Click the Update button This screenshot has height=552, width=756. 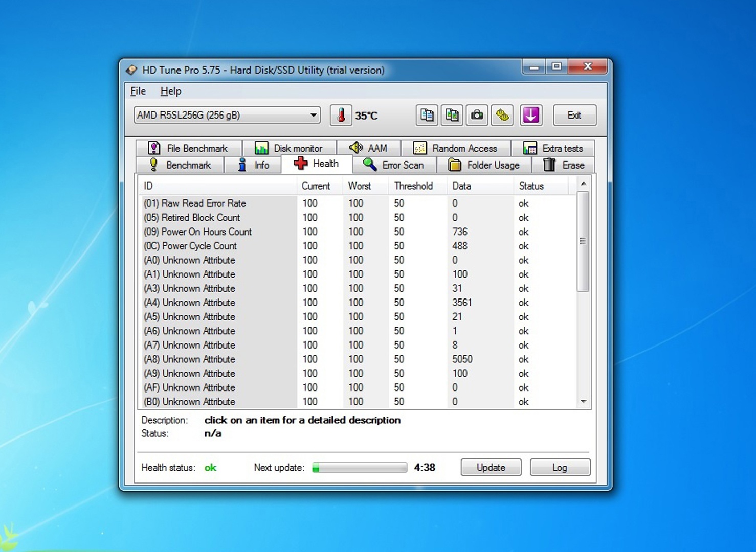tap(491, 467)
